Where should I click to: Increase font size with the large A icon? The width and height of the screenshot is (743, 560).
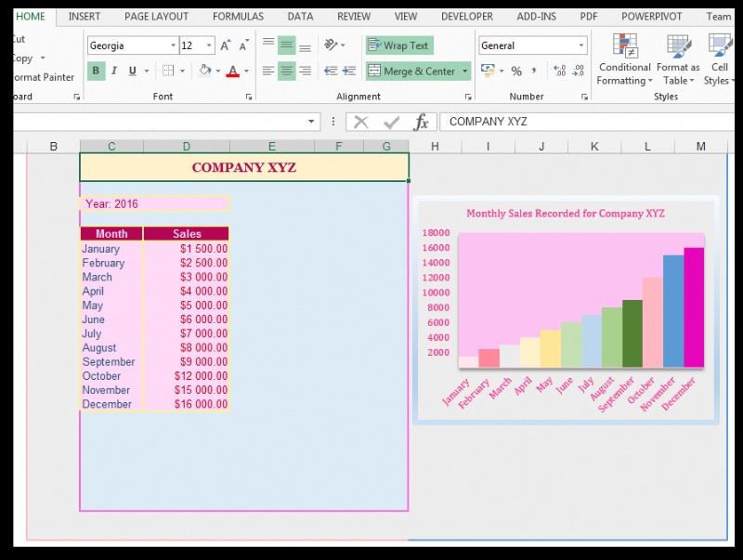tap(225, 46)
